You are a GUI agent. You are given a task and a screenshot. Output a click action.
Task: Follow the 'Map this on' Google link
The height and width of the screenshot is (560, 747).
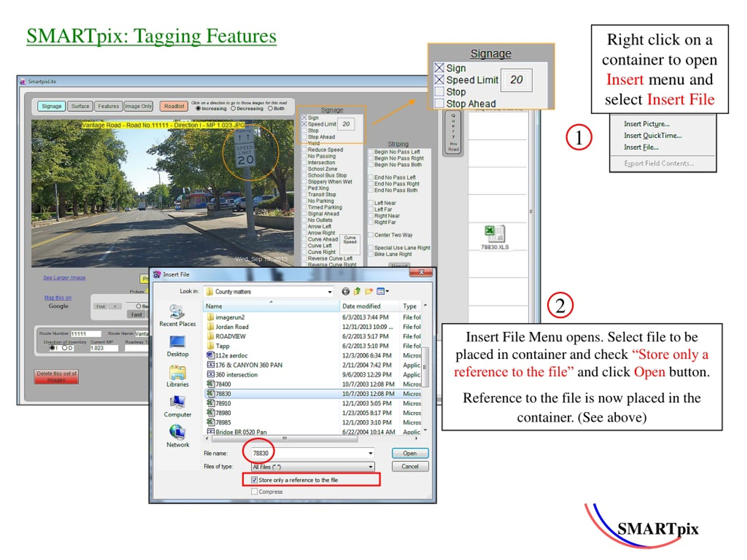pos(58,298)
